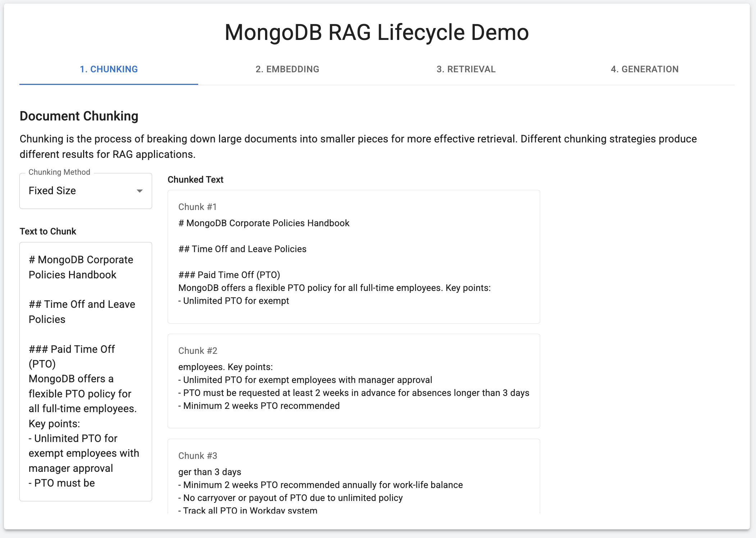Open the 2. Embedding tab
756x538 pixels.
[287, 69]
